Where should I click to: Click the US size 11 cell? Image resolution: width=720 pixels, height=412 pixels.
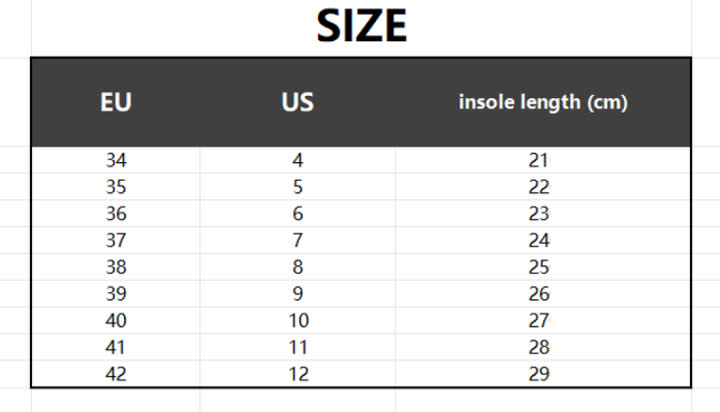298,347
